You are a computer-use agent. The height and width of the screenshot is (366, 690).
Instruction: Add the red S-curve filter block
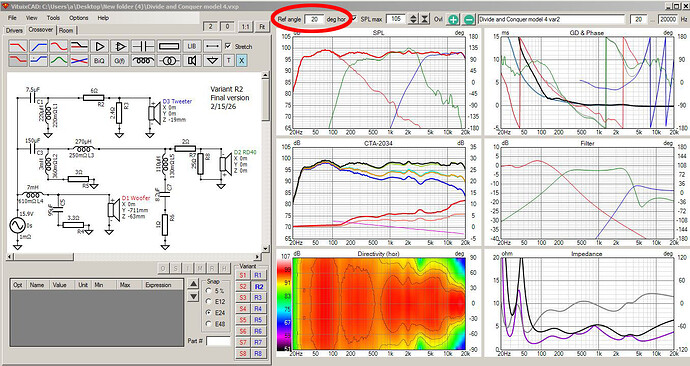point(59,46)
